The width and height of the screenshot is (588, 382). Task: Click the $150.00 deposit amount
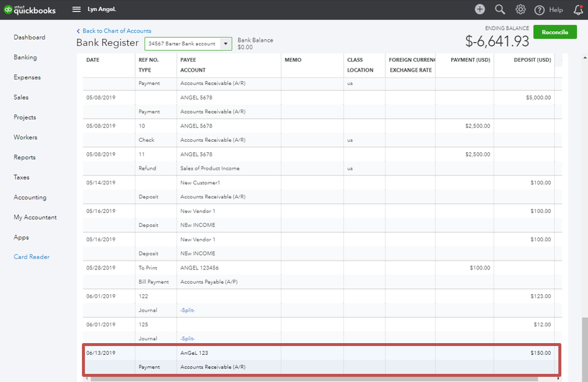click(x=541, y=353)
